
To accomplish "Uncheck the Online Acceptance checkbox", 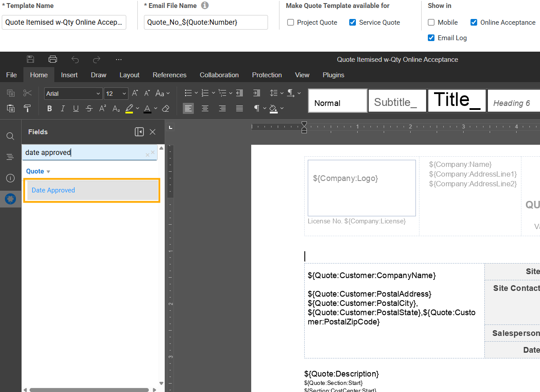I will pos(474,23).
